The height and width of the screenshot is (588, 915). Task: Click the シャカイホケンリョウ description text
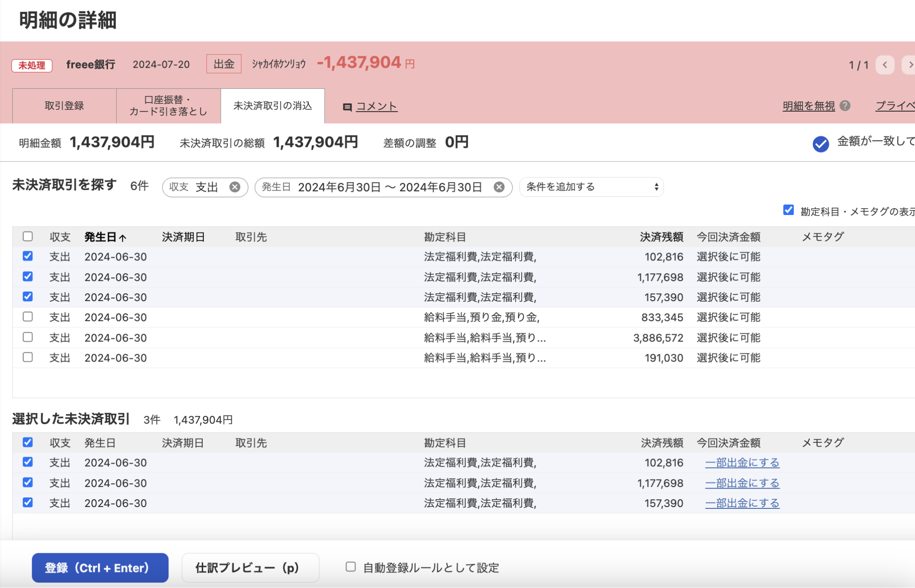tap(279, 64)
